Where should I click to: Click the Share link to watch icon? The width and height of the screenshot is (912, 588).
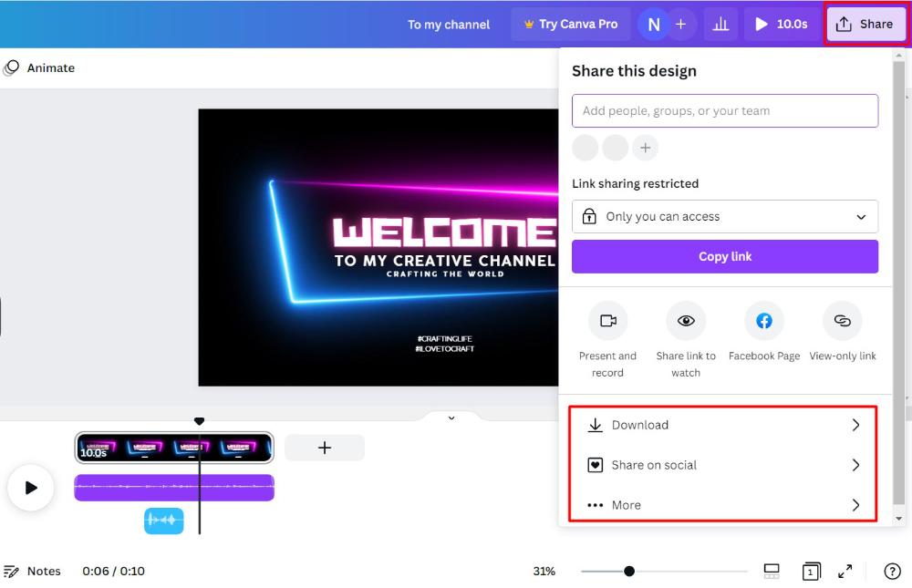pos(686,321)
